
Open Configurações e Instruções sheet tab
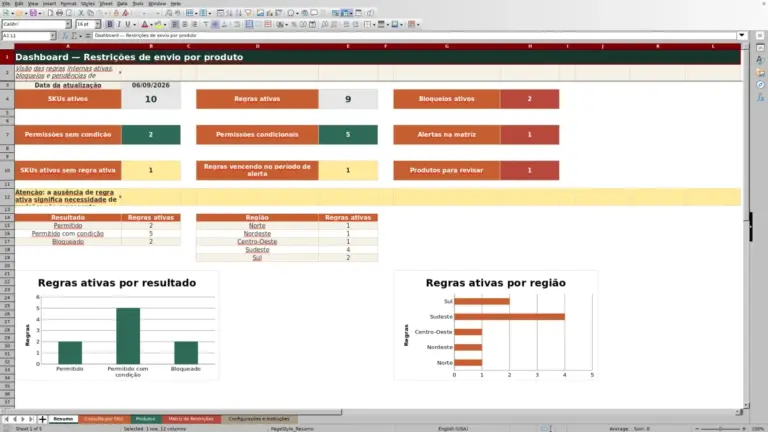[259, 419]
